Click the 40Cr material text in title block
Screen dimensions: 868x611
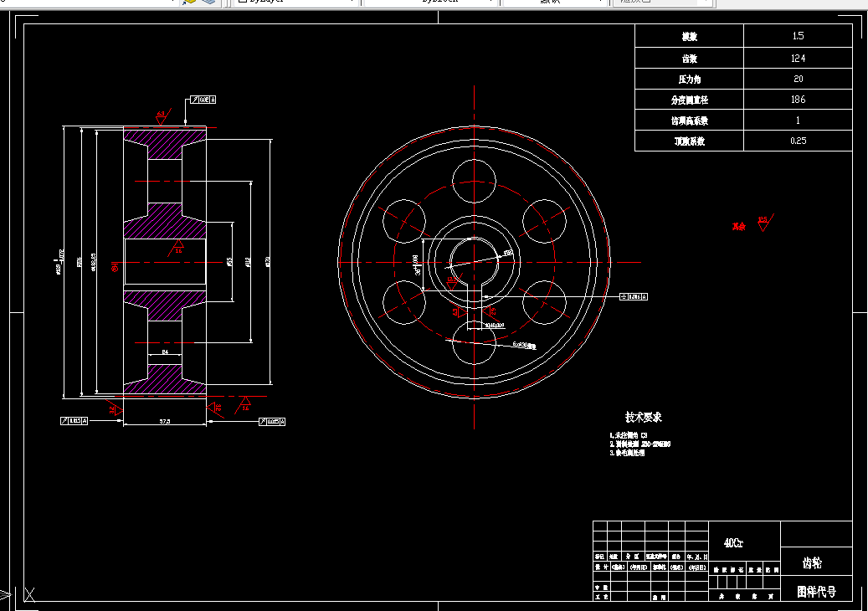pos(733,543)
